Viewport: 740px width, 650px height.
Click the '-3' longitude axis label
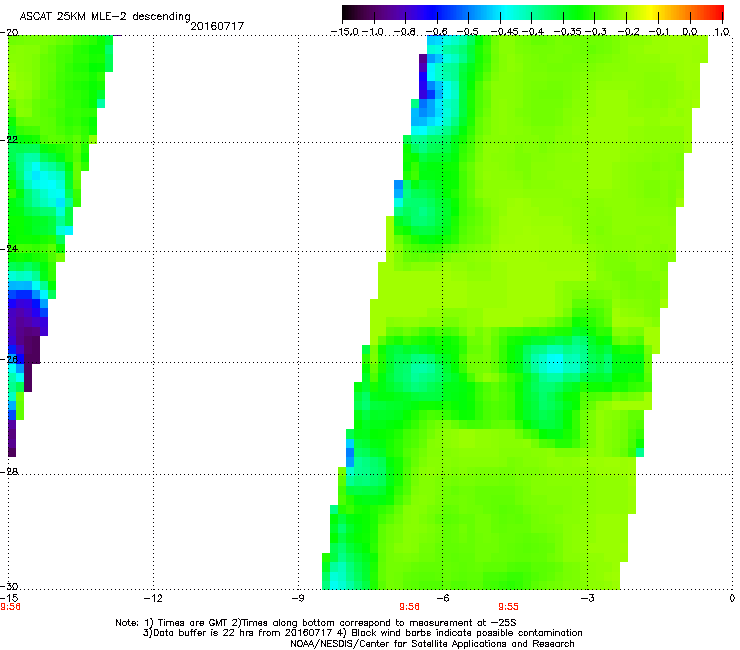(x=587, y=598)
